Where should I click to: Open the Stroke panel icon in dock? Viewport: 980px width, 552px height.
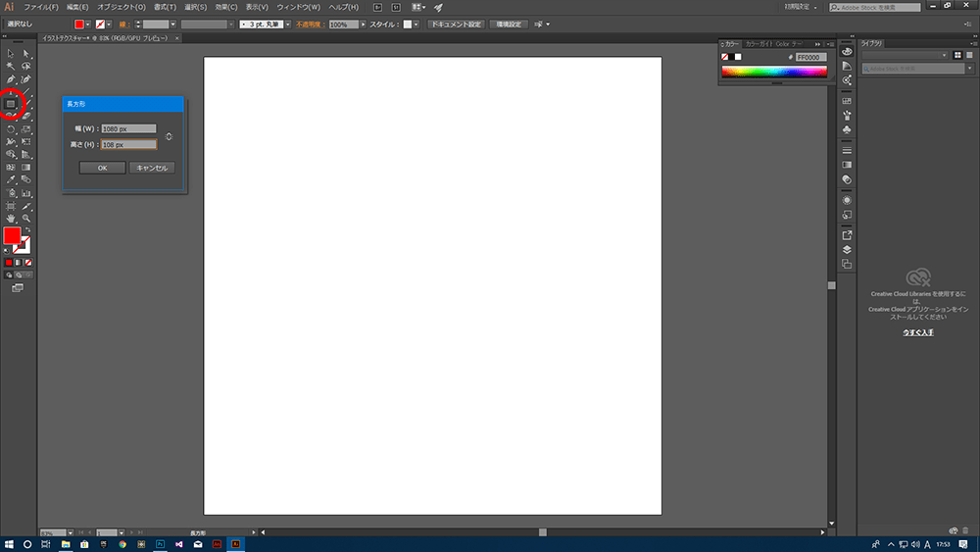tap(847, 151)
